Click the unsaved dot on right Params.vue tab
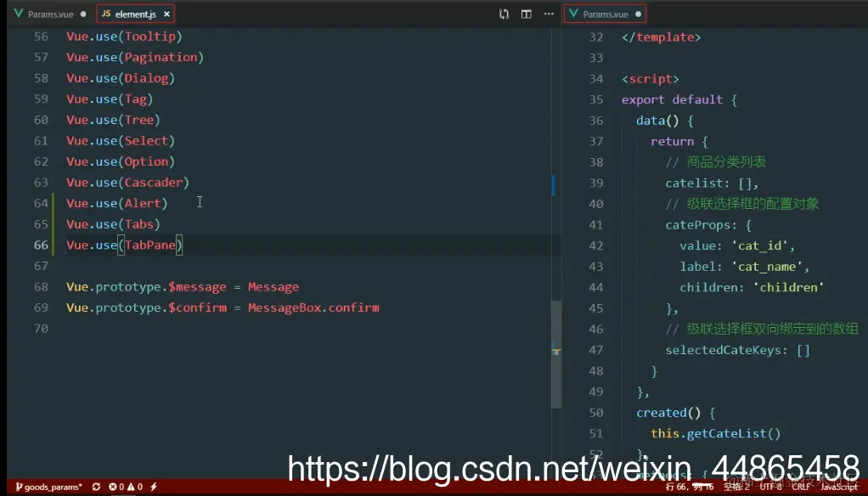The height and width of the screenshot is (496, 868). point(638,14)
